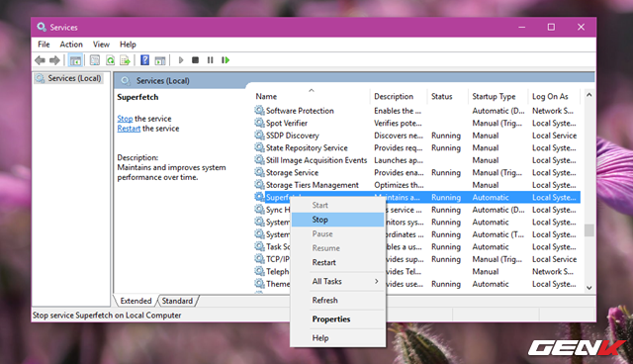Click the Stop the service link

125,119
